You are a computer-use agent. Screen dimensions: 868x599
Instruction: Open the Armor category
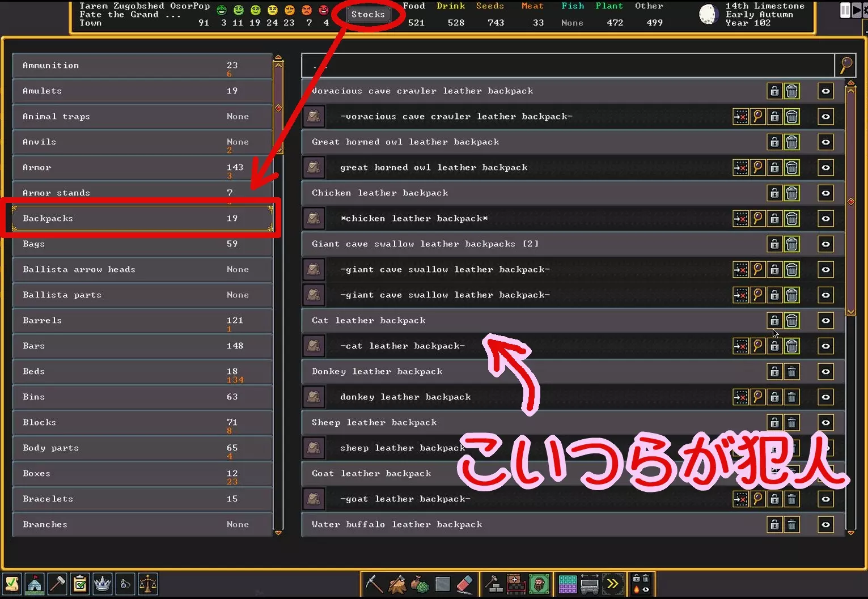(x=142, y=168)
